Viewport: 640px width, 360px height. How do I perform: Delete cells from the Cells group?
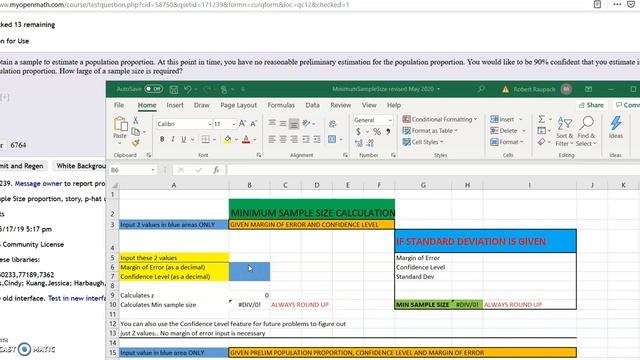coord(504,131)
